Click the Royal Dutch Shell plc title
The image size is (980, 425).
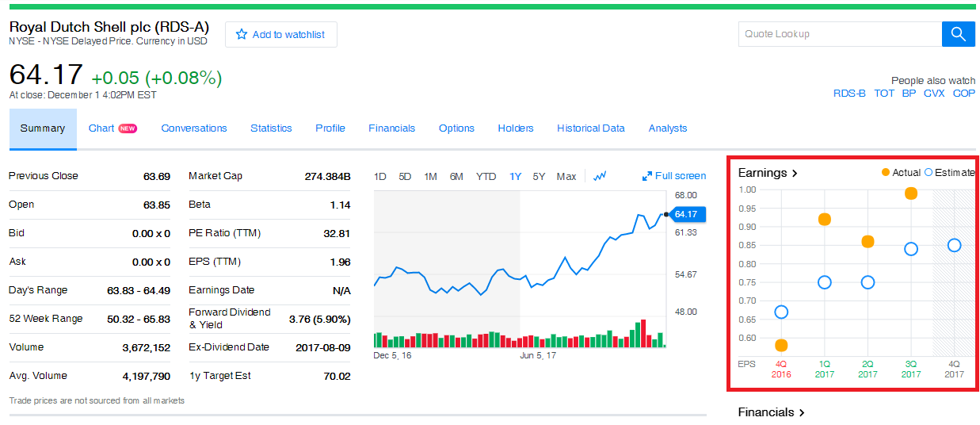[109, 27]
